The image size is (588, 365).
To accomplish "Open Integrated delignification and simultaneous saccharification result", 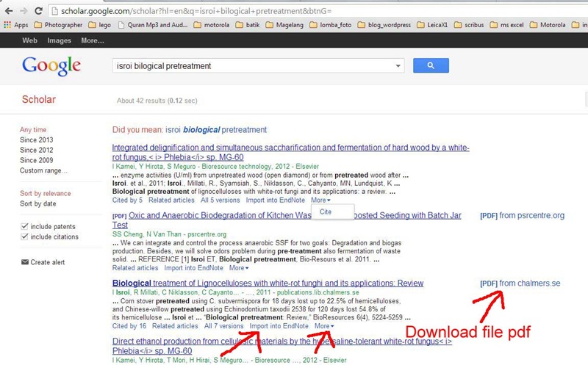I will click(x=290, y=152).
